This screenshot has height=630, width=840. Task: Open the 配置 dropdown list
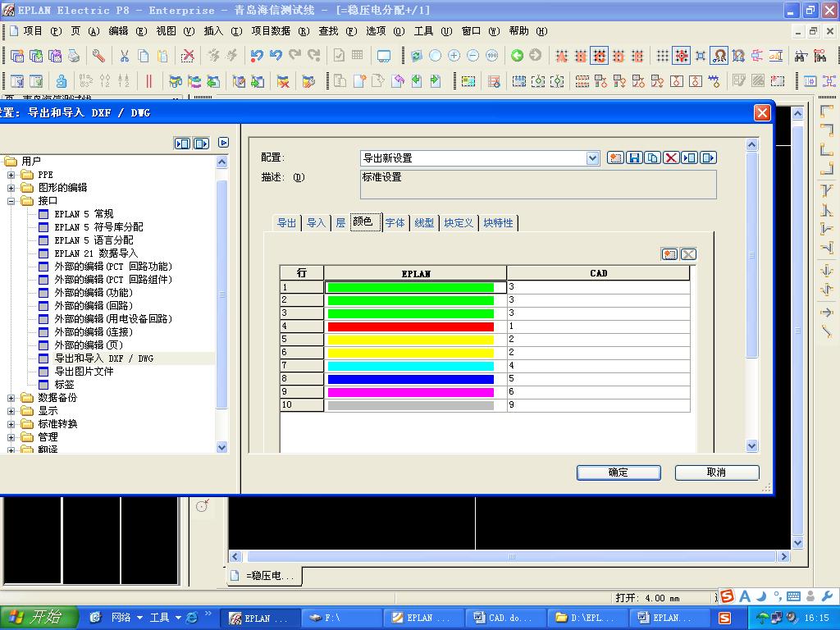[x=594, y=157]
